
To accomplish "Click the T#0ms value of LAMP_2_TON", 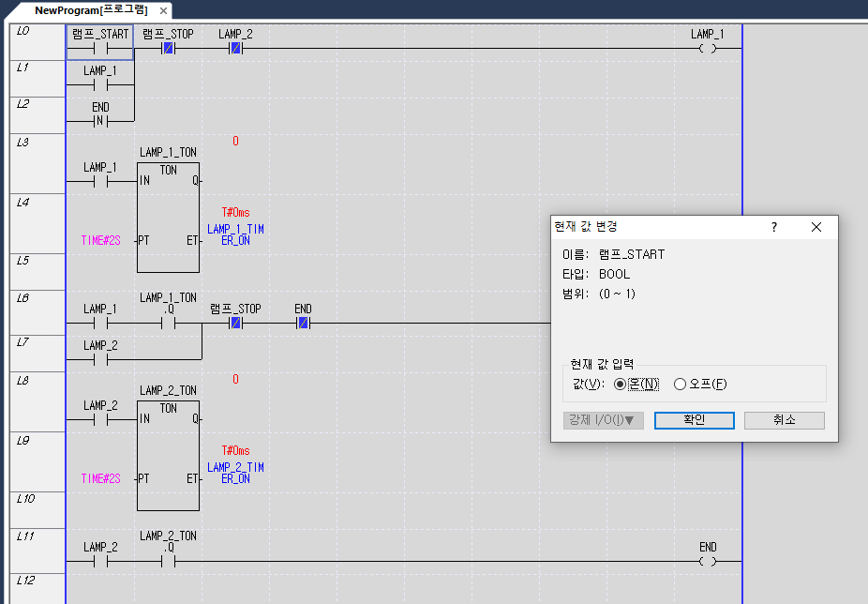I will [236, 450].
